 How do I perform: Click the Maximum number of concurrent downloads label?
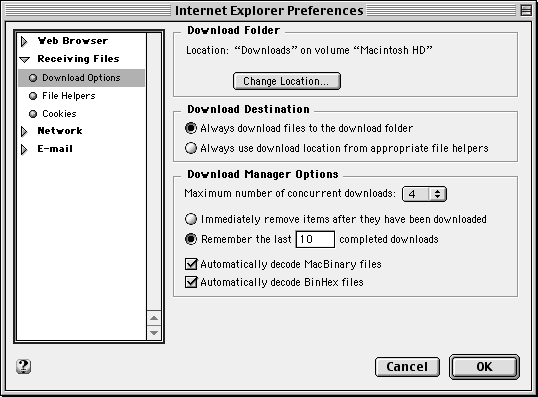290,193
